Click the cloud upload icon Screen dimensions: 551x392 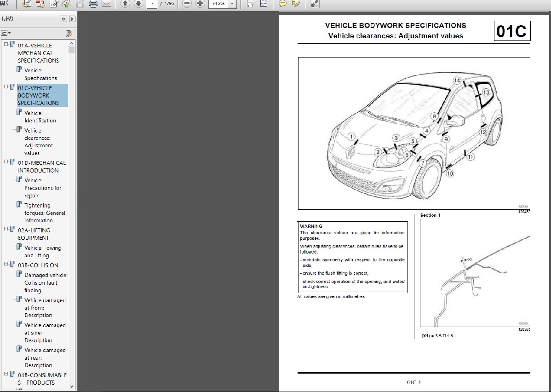[66, 4]
